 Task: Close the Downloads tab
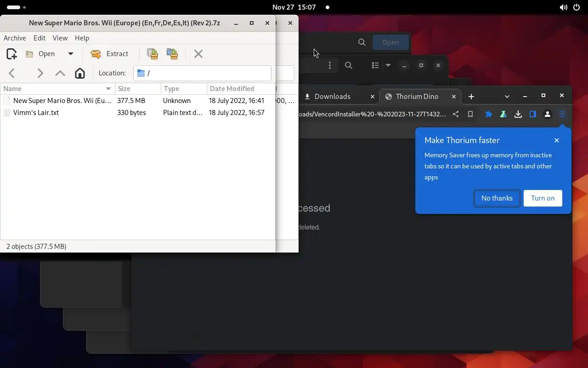[x=373, y=97]
